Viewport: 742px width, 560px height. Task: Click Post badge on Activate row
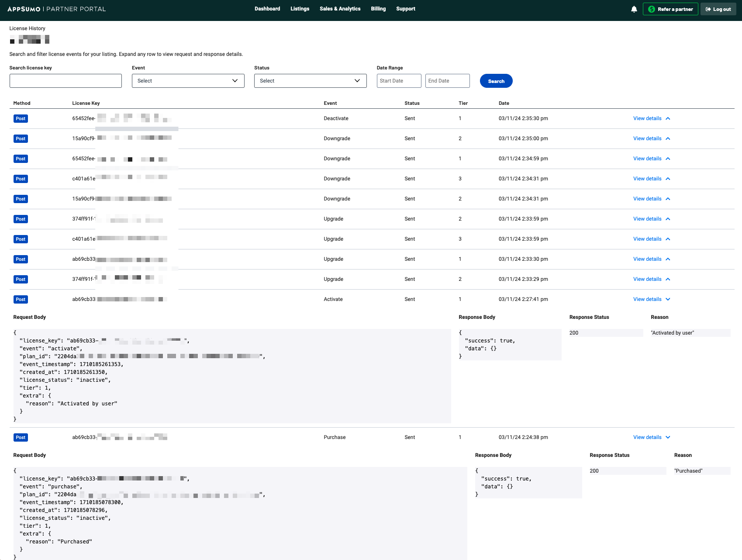coord(21,299)
